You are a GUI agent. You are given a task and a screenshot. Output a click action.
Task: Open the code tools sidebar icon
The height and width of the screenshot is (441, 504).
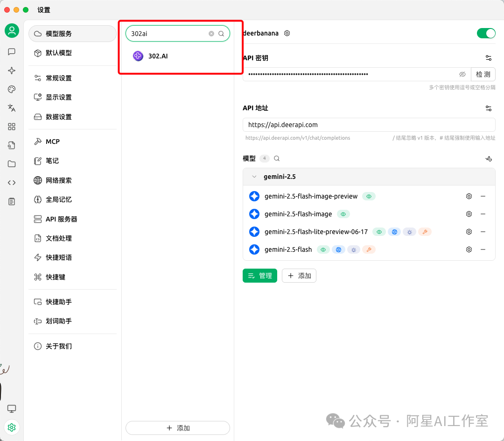[12, 182]
